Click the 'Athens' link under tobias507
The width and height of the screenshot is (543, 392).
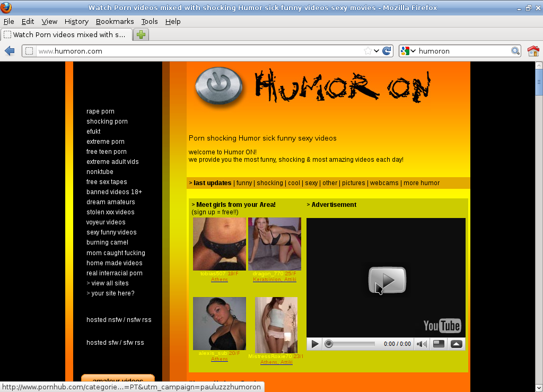pyautogui.click(x=220, y=280)
